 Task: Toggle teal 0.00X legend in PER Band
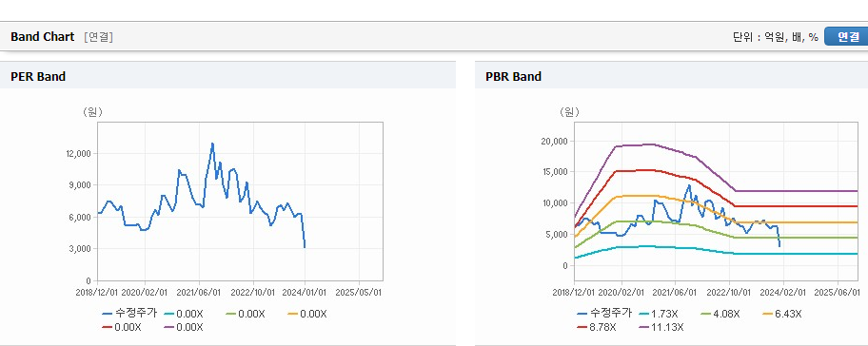(184, 314)
